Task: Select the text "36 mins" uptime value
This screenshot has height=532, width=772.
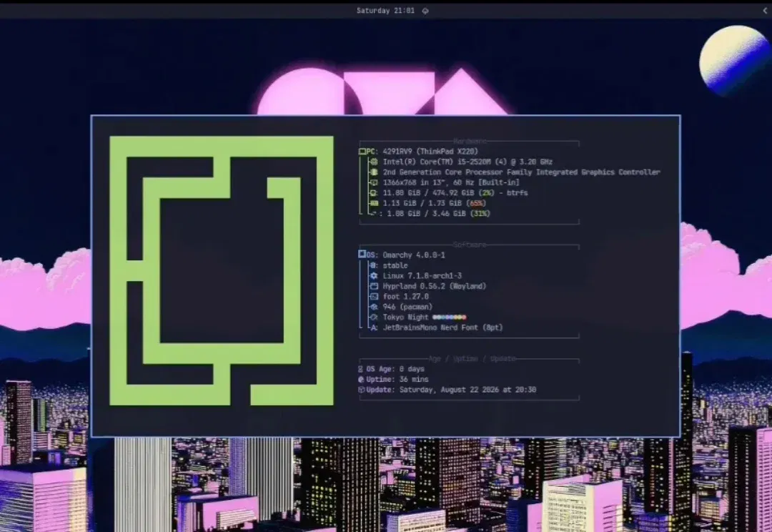Action: tap(414, 379)
